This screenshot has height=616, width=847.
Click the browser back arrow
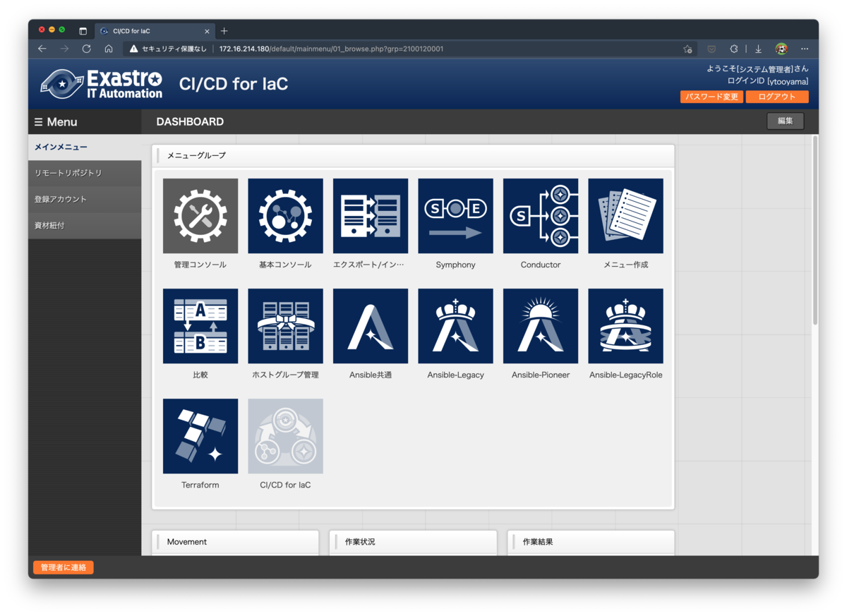42,49
